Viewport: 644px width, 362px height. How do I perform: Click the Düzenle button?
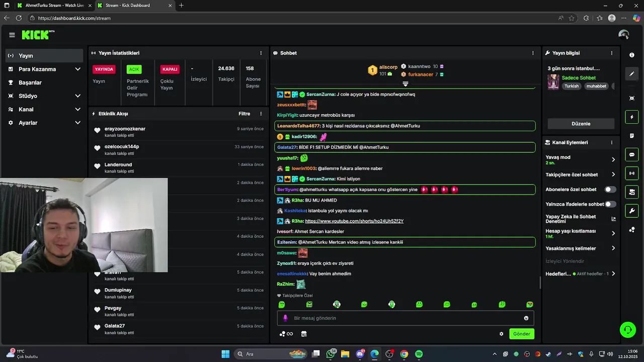(581, 124)
